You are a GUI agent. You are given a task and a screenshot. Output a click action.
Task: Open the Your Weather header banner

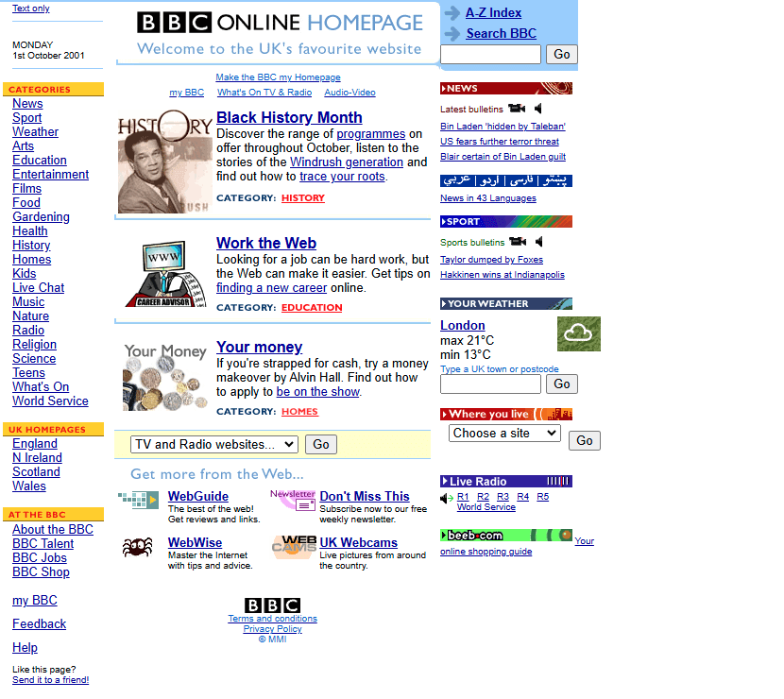click(506, 303)
